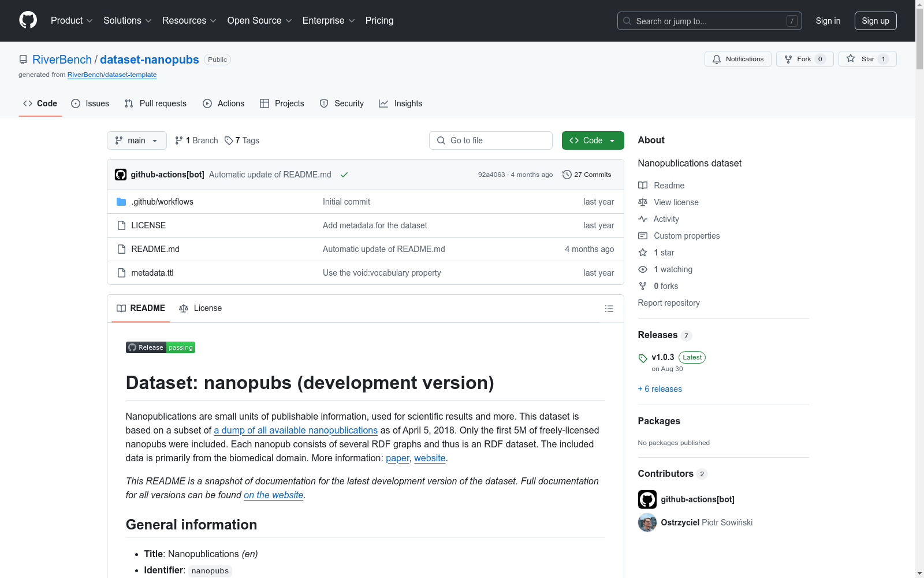Click the 'paper' link in README
This screenshot has height=578, width=924.
point(398,458)
